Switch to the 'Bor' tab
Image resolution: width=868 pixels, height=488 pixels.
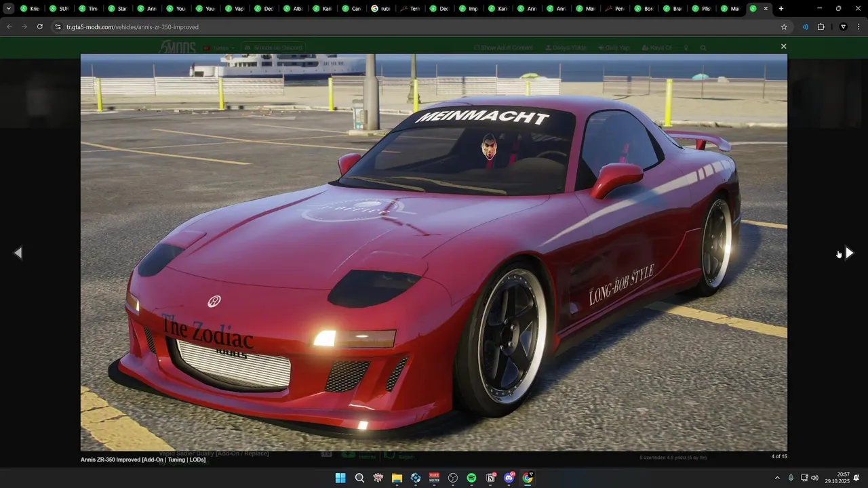643,9
